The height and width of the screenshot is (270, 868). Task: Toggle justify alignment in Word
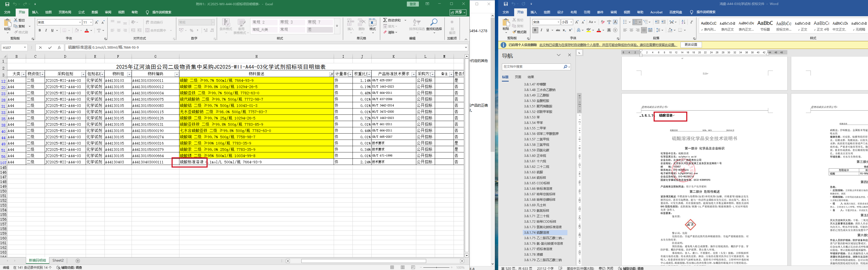[644, 30]
